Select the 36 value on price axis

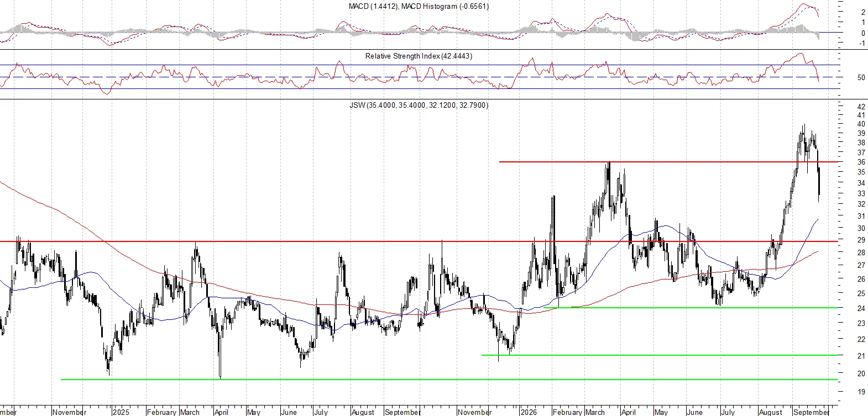[861, 162]
